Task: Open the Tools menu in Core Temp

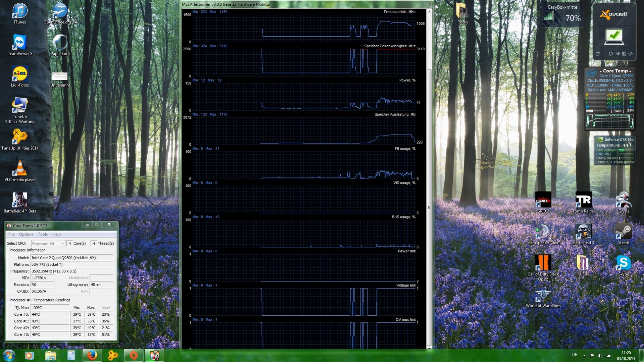Action: point(43,234)
